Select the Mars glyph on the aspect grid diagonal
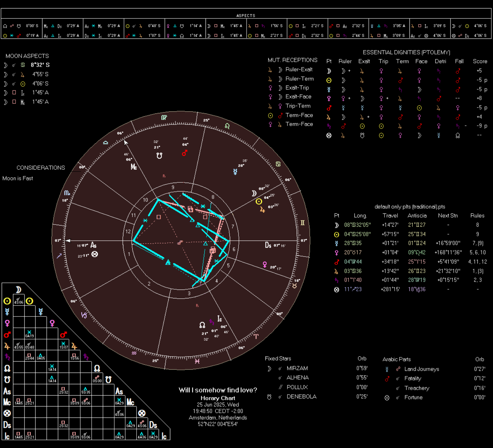This screenshot has height=448, width=493. (63, 334)
